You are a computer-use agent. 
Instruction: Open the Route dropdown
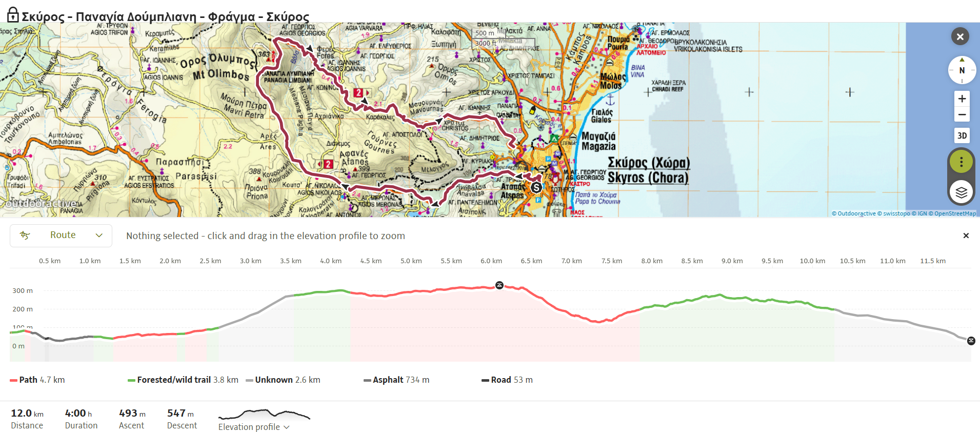pyautogui.click(x=61, y=235)
